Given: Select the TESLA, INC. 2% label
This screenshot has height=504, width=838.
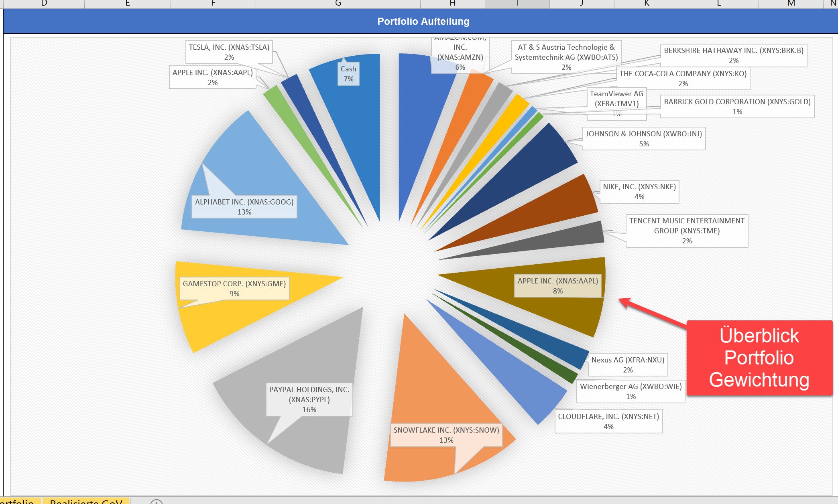Looking at the screenshot, I should click(229, 52).
